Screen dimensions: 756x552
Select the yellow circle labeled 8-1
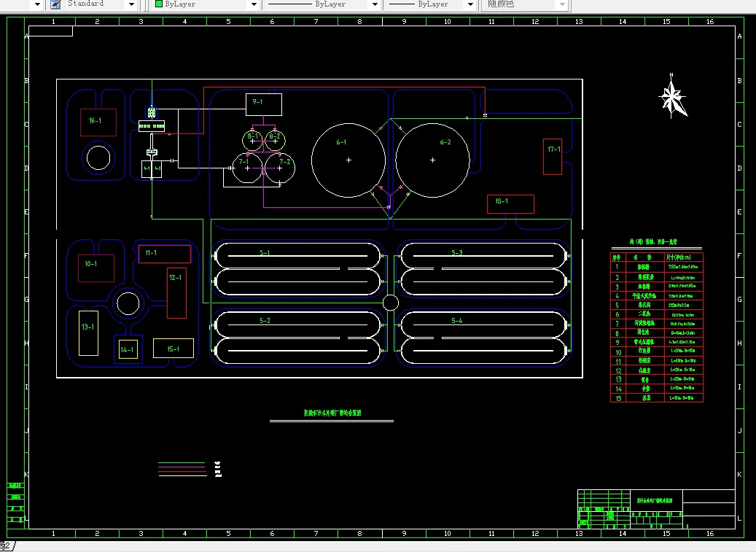point(253,140)
